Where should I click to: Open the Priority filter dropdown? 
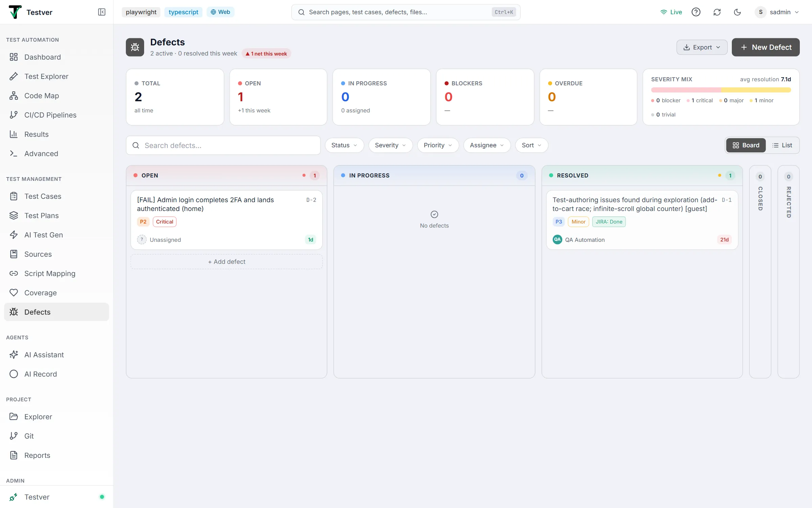[438, 145]
